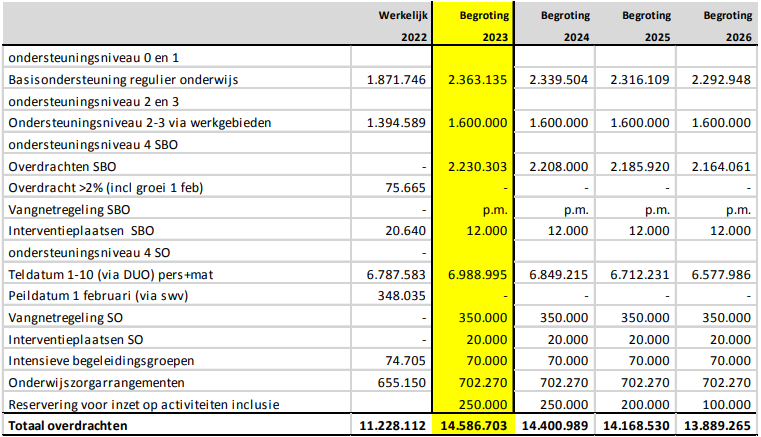Image resolution: width=761 pixels, height=437 pixels.
Task: Select the label 'ondersteuningsniveau 0 en 1'
Action: click(x=94, y=58)
